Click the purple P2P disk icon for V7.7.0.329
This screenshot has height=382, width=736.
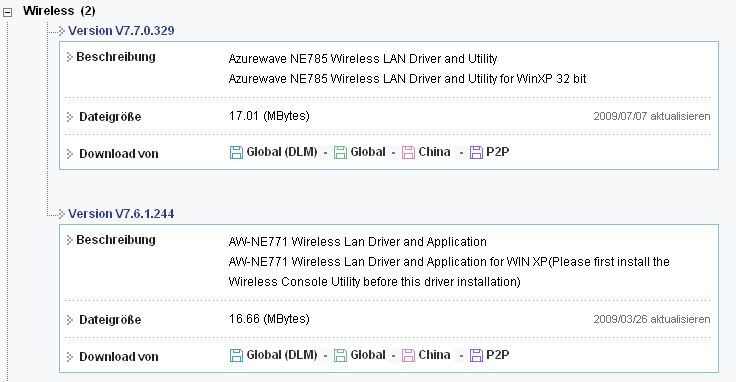pos(476,153)
